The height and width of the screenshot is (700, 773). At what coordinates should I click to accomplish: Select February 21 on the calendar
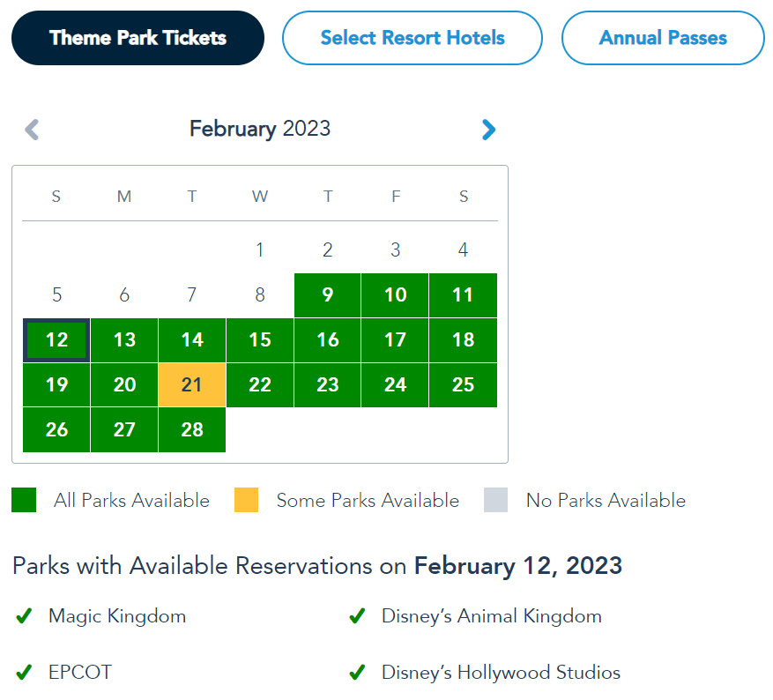[x=192, y=385]
